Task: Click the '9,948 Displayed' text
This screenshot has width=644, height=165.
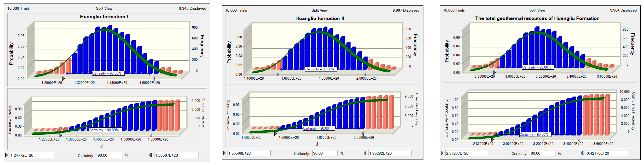Action: pos(192,8)
